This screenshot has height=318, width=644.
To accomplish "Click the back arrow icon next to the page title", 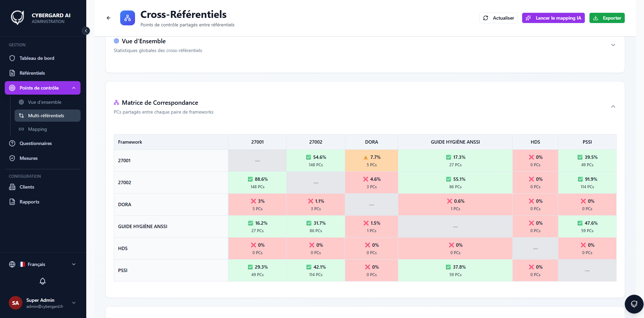I will pyautogui.click(x=109, y=18).
